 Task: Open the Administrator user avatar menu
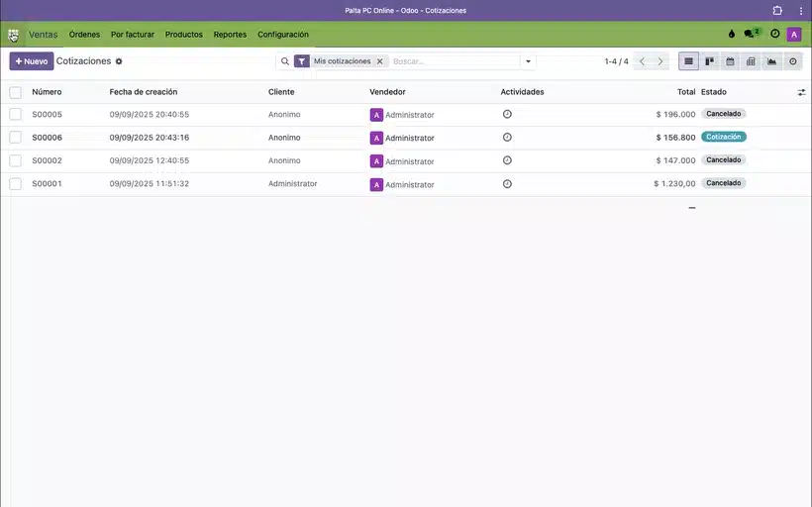point(794,35)
